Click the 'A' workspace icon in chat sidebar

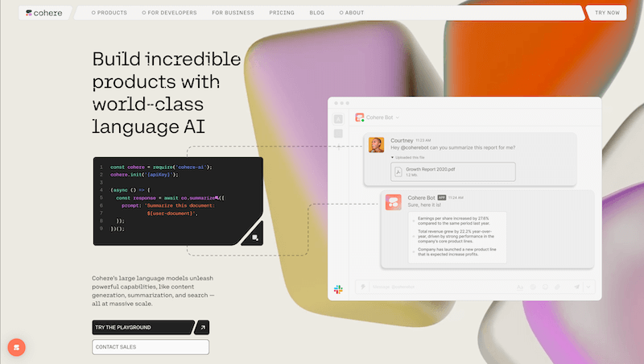tap(338, 119)
